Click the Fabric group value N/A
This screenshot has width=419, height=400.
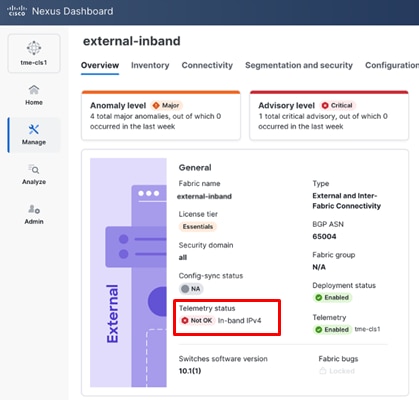319,267
